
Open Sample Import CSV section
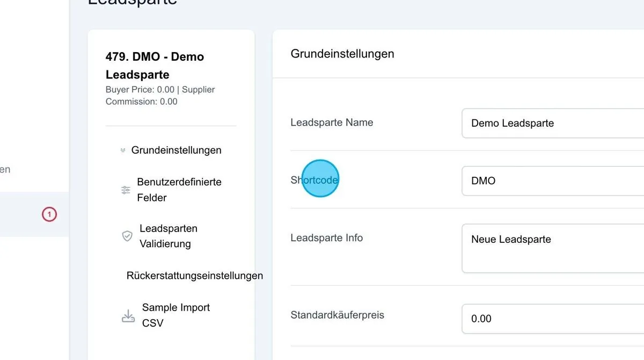[x=176, y=315]
